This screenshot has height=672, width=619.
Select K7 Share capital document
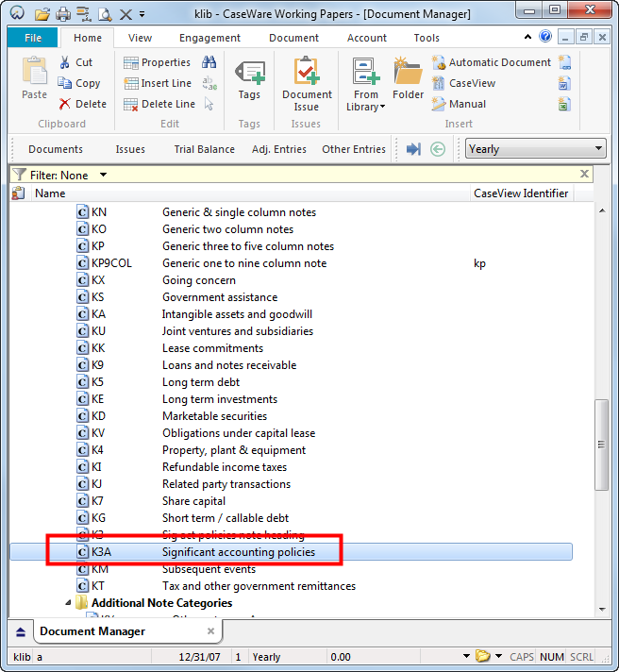151,501
